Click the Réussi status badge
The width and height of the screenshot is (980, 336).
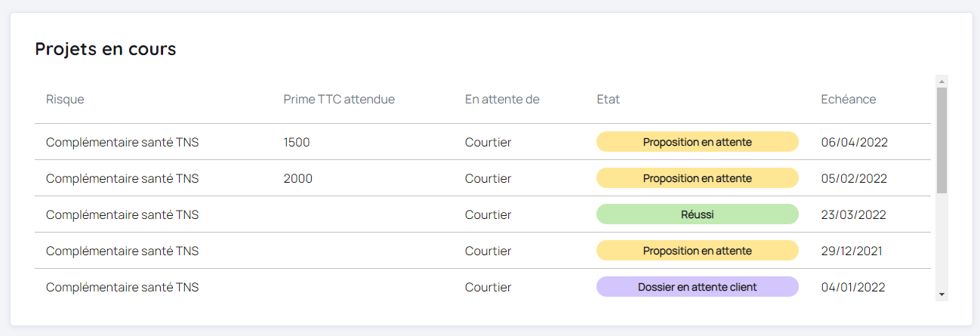coord(697,214)
